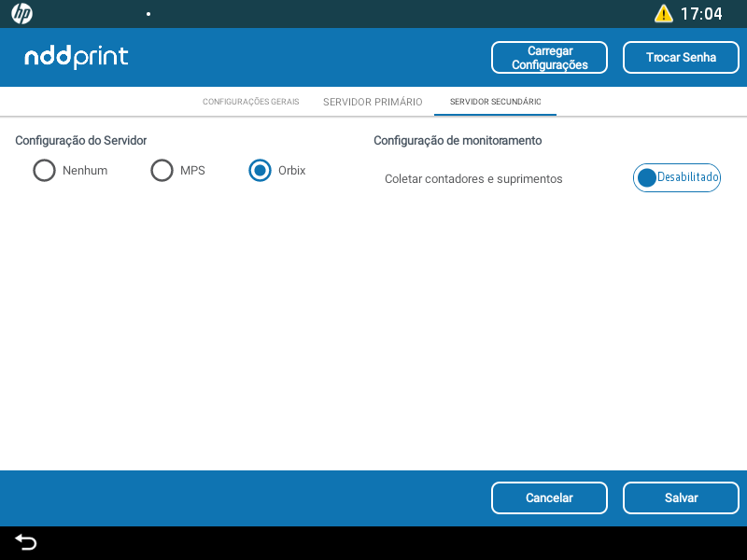Choose the MPS radio button
Viewport: 747px width, 560px height.
[162, 171]
